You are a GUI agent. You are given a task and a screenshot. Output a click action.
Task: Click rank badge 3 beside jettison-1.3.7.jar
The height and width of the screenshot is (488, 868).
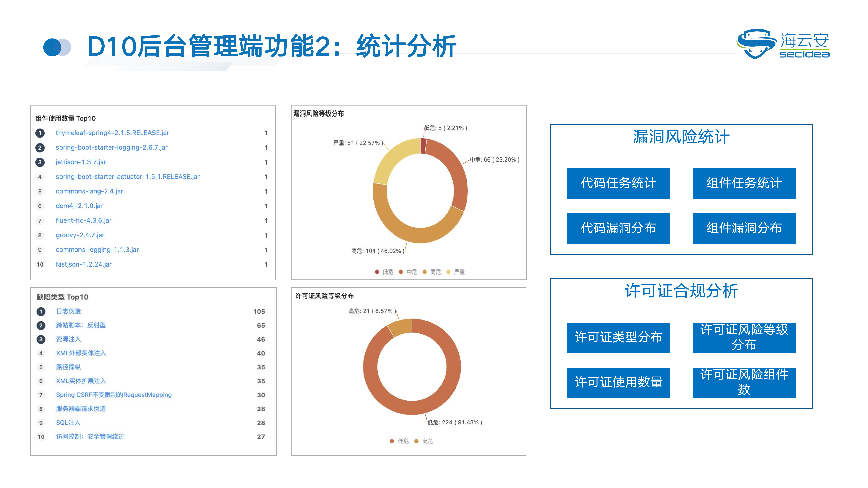coord(40,162)
